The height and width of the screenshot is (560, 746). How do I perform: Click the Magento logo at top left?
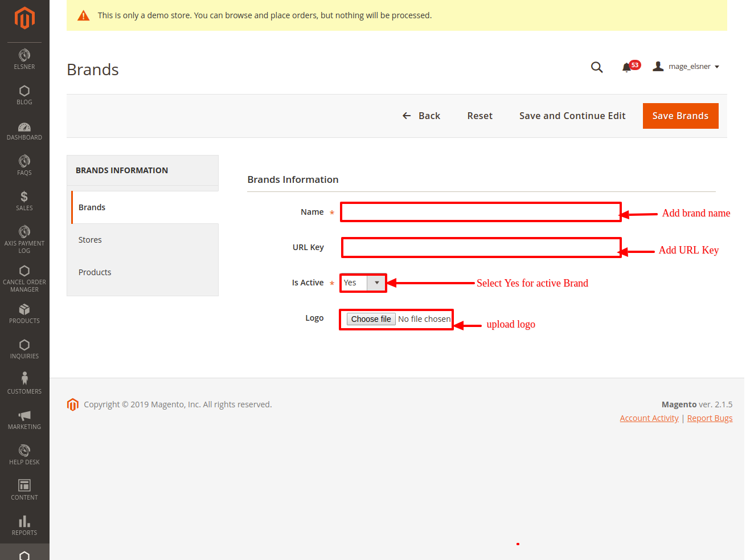[24, 18]
